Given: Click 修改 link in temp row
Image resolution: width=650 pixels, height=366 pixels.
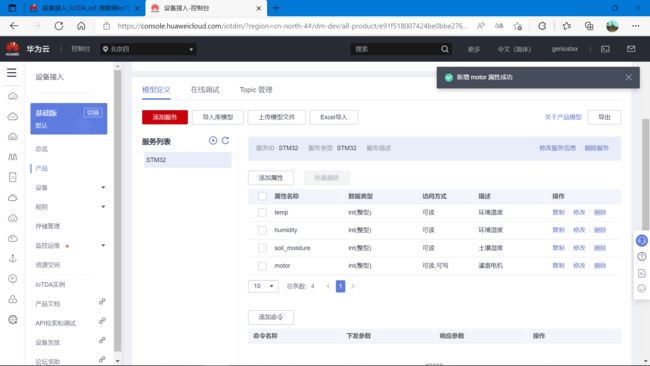Looking at the screenshot, I should click(x=579, y=212).
